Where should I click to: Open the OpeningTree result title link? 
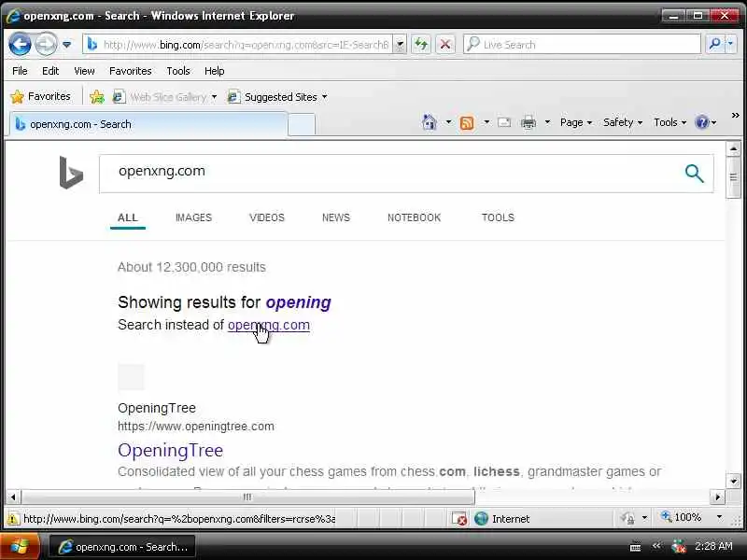[170, 451]
